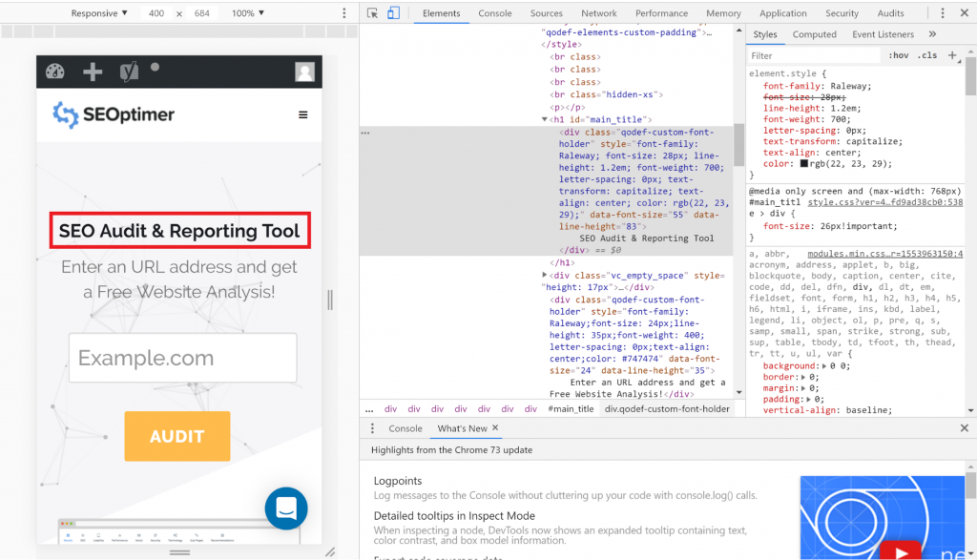Click the user profile icon in page header
The image size is (977, 560).
pyautogui.click(x=303, y=71)
